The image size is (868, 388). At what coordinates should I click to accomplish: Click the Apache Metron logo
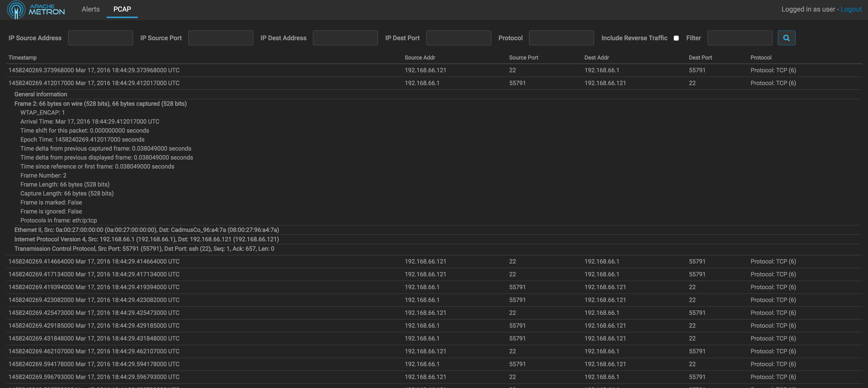(36, 9)
